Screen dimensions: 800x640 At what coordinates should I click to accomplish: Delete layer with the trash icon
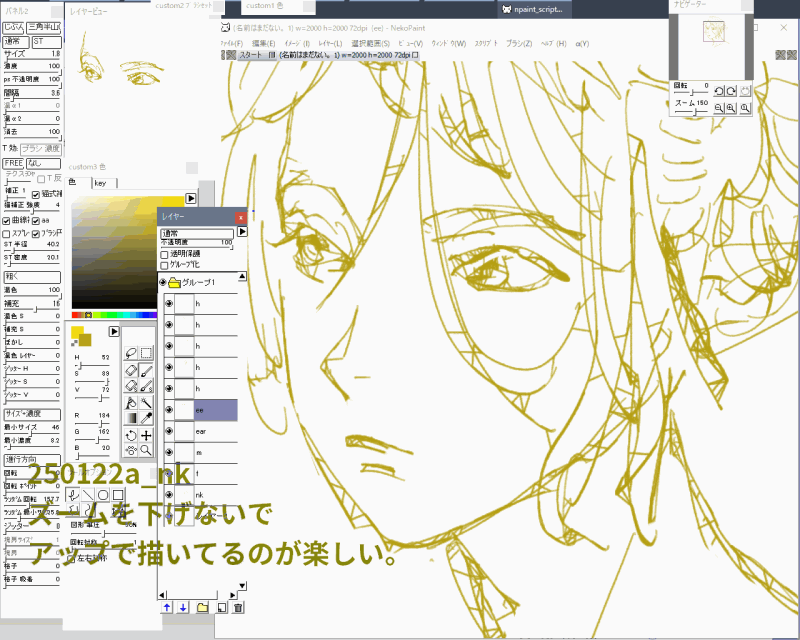(x=238, y=607)
